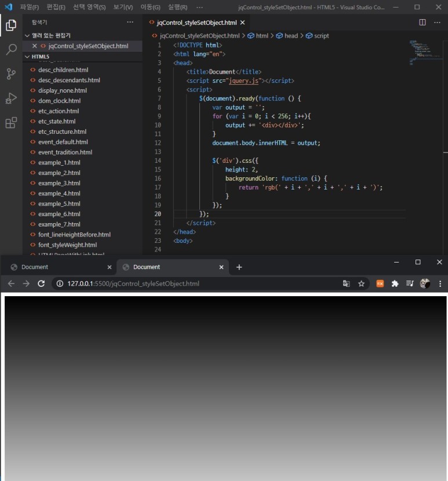This screenshot has width=448, height=481.
Task: Open example_7.html in explorer
Action: pyautogui.click(x=59, y=224)
